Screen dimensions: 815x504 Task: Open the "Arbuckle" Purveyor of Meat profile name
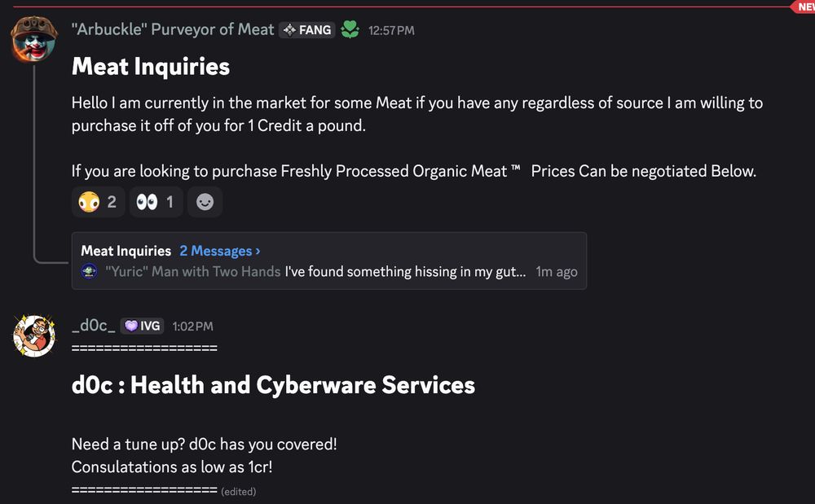173,29
